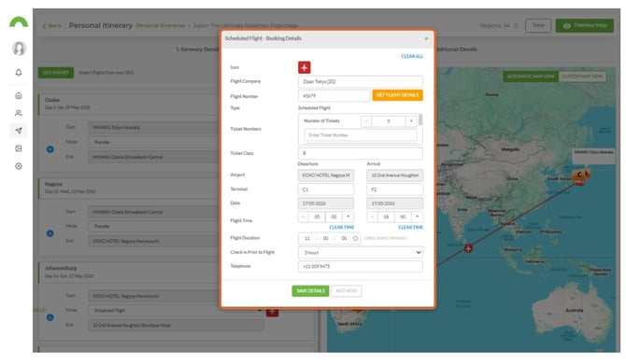Screen dimensions: 626x364
Task: Increase the arrival flight time
Action: 418,217
